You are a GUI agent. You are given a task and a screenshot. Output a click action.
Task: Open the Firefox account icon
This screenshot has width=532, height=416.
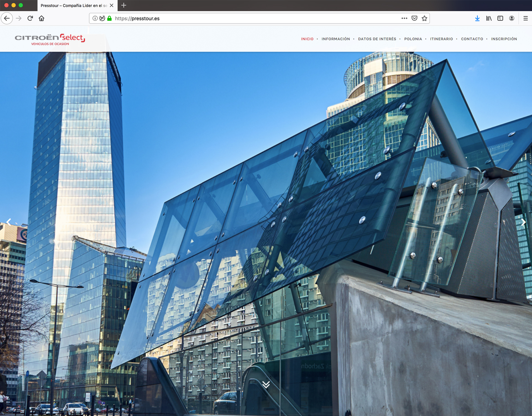pos(512,18)
